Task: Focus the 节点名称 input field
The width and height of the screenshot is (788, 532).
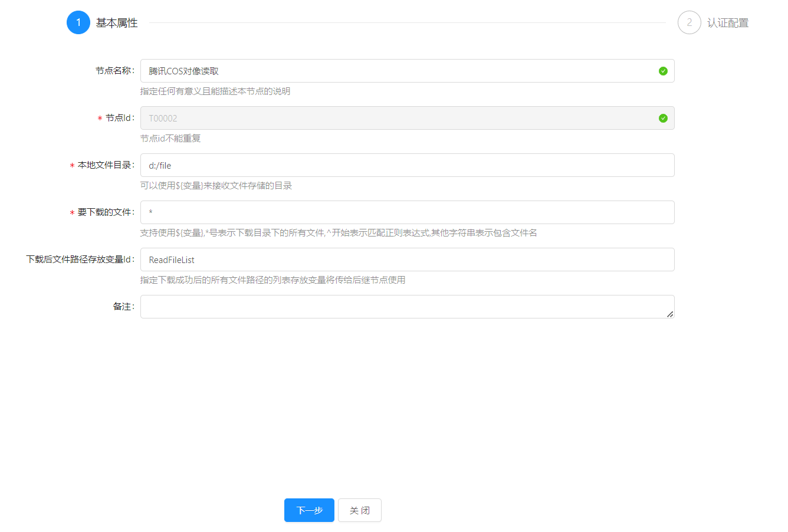Action: pos(401,71)
